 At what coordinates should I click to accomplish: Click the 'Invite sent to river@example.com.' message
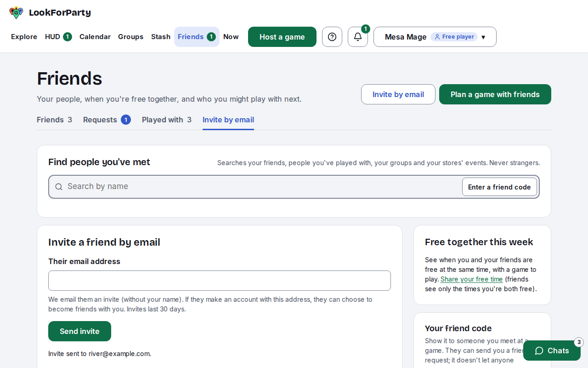[x=100, y=354]
